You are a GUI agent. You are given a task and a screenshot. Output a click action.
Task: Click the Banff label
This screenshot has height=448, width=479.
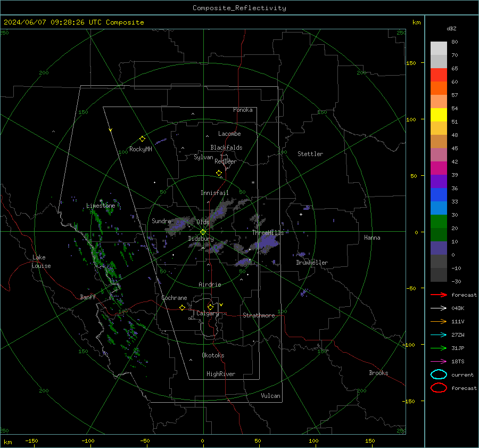[88, 297]
